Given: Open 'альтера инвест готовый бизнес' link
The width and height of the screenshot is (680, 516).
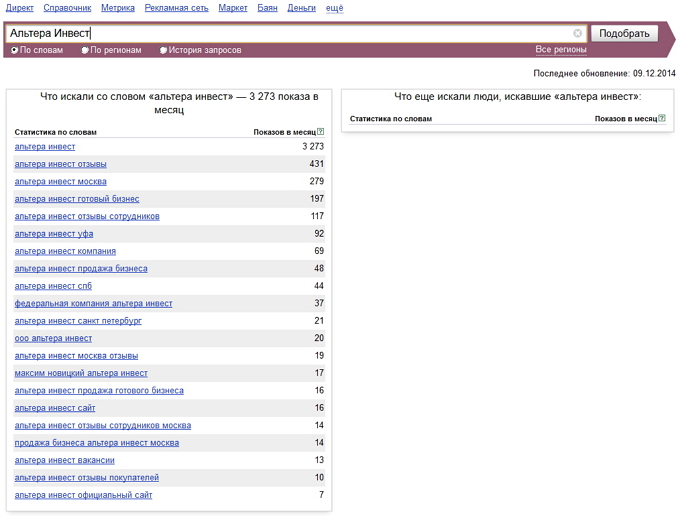Looking at the screenshot, I should (77, 199).
